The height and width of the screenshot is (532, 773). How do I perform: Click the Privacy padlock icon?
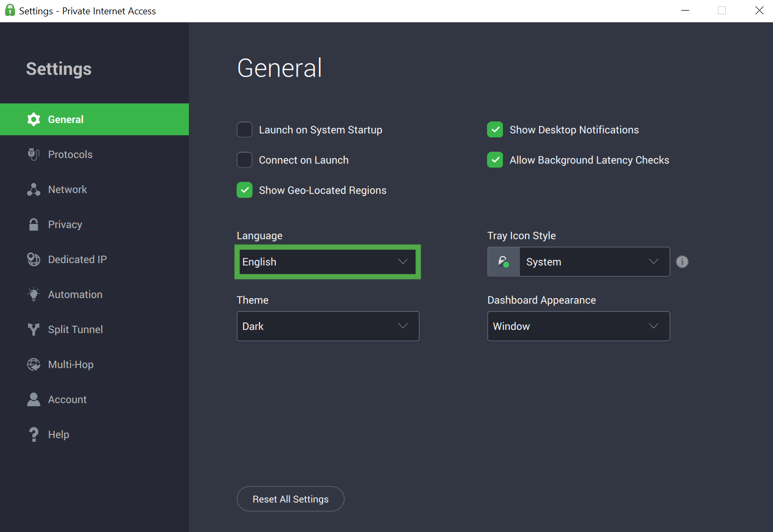pos(33,224)
